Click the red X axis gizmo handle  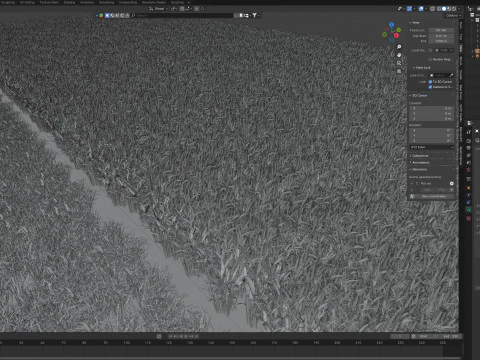396,35
